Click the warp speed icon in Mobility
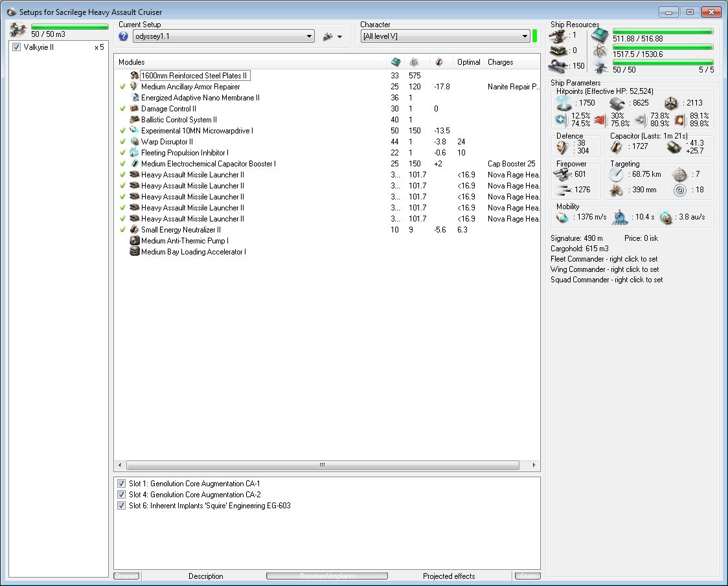 click(666, 218)
